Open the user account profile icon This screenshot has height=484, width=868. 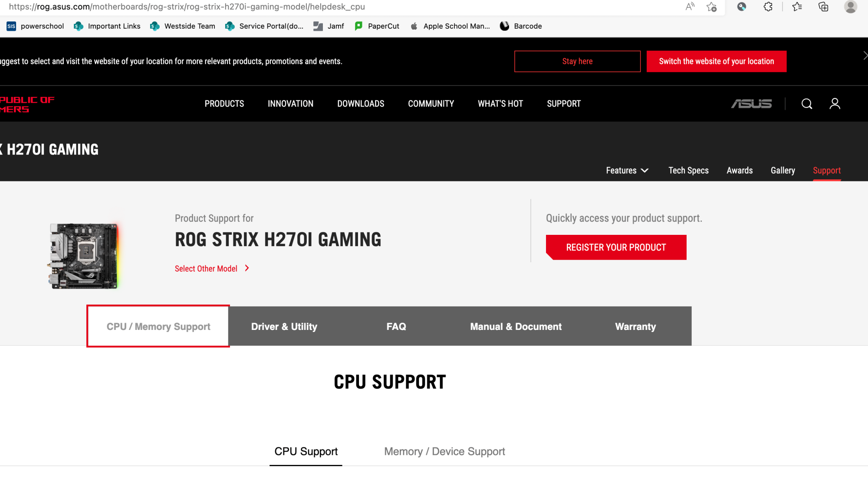(x=835, y=104)
